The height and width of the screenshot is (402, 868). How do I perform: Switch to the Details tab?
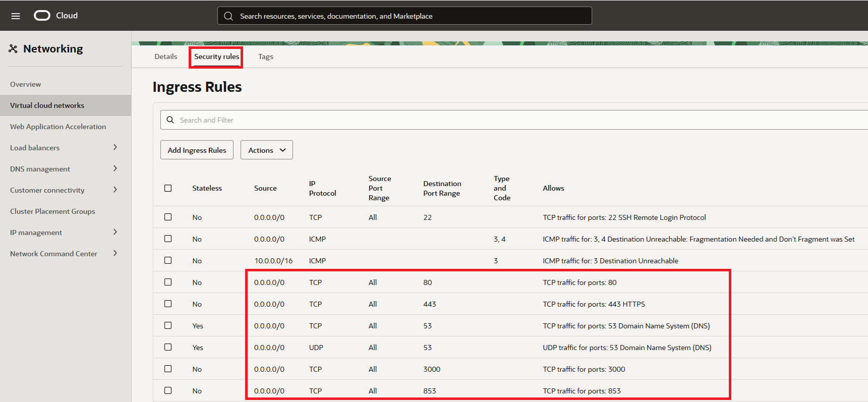165,56
